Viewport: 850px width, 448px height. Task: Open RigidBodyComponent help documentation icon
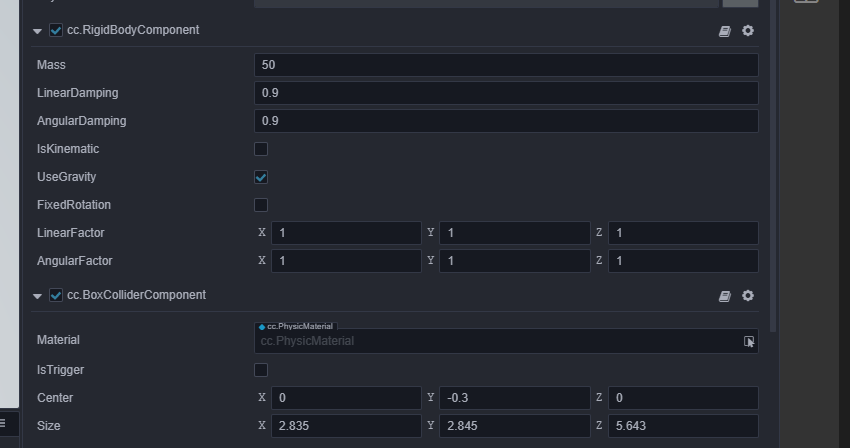[725, 31]
